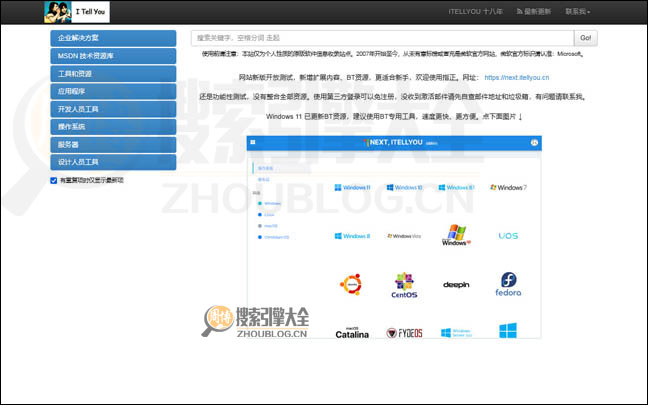This screenshot has height=405, width=648.
Task: Select the Windows 10 logo
Action: click(404, 188)
